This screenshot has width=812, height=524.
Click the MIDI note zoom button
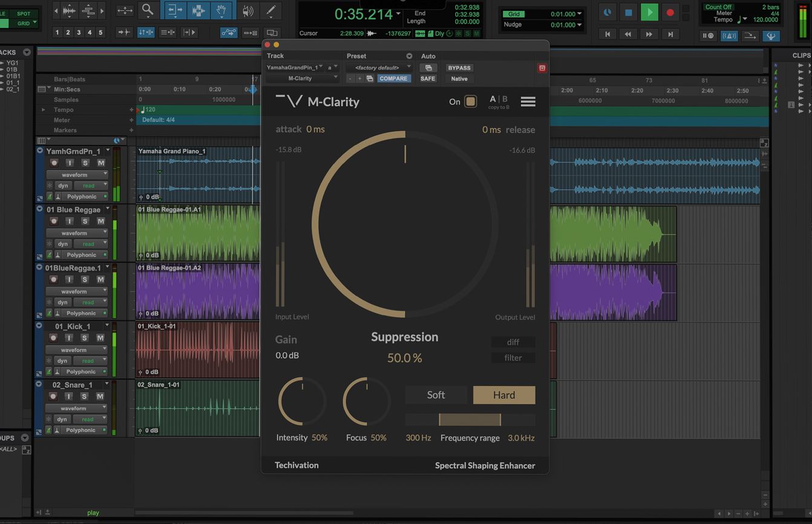click(88, 10)
